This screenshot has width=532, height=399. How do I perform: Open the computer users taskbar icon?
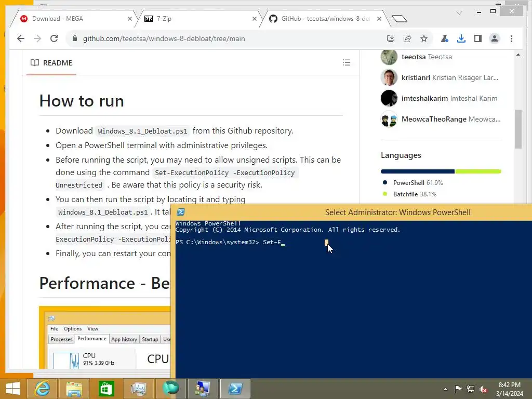coord(203,389)
